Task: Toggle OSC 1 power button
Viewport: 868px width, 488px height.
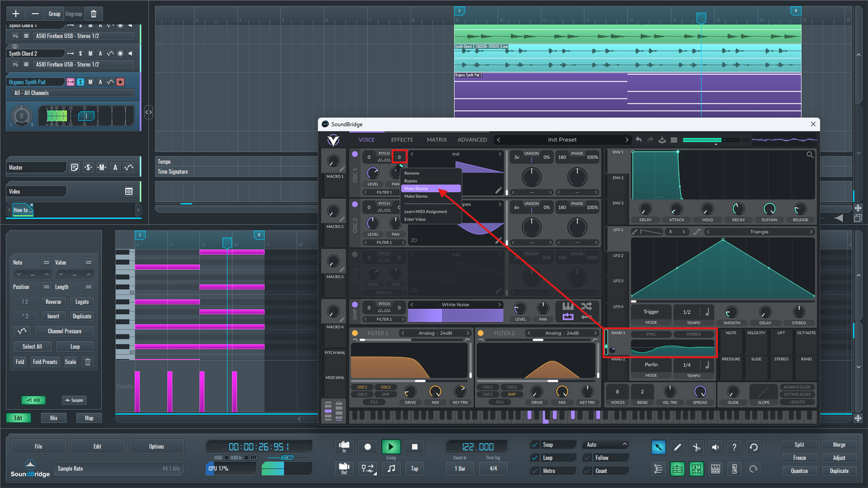Action: tap(355, 154)
